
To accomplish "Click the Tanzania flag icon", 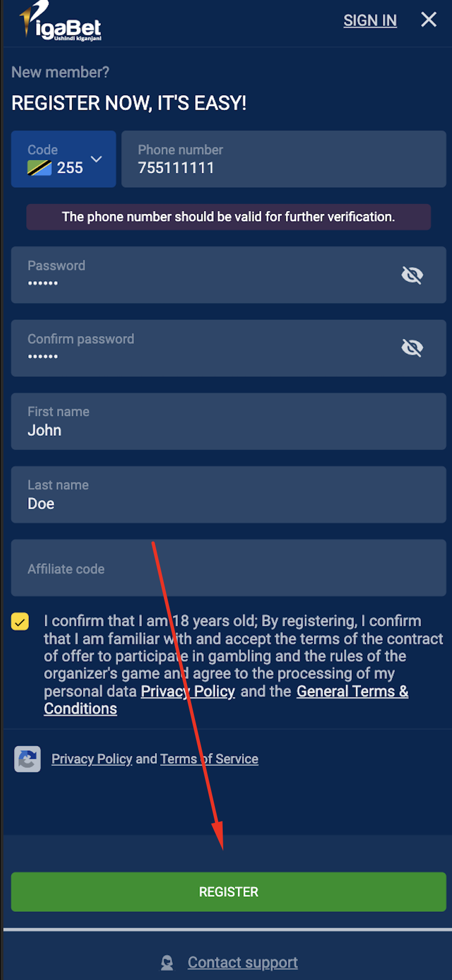I will [x=39, y=168].
